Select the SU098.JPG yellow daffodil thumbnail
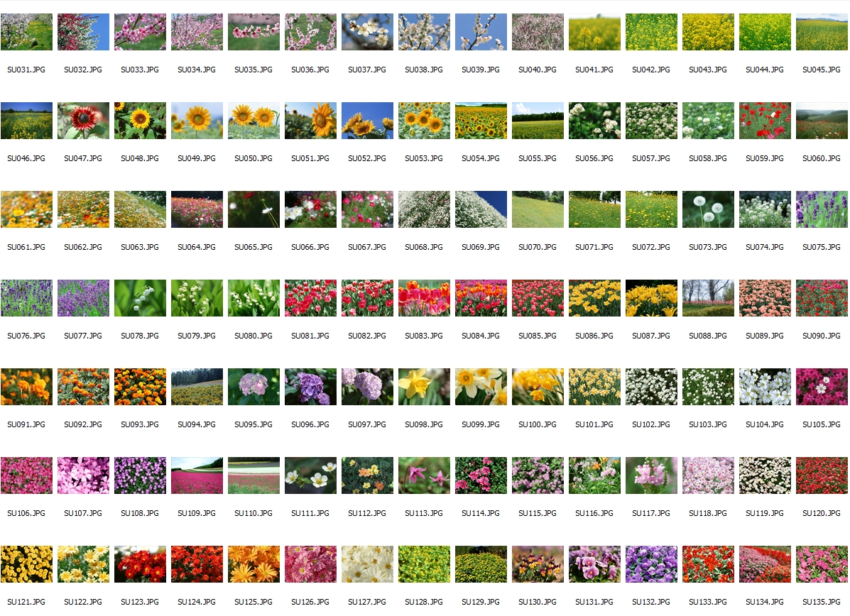The image size is (850, 616). [424, 387]
